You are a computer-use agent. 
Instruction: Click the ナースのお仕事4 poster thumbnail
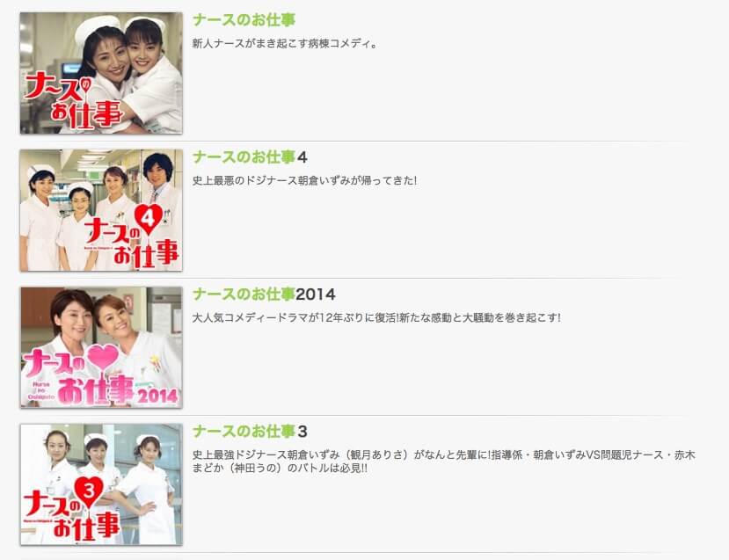coord(101,210)
